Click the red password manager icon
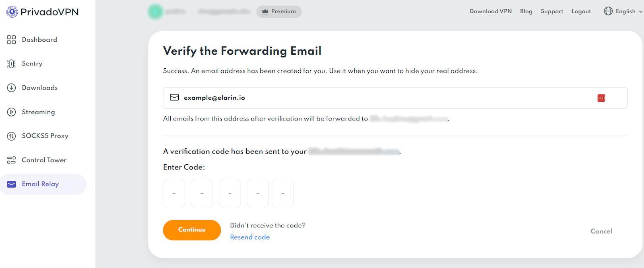 pos(601,98)
